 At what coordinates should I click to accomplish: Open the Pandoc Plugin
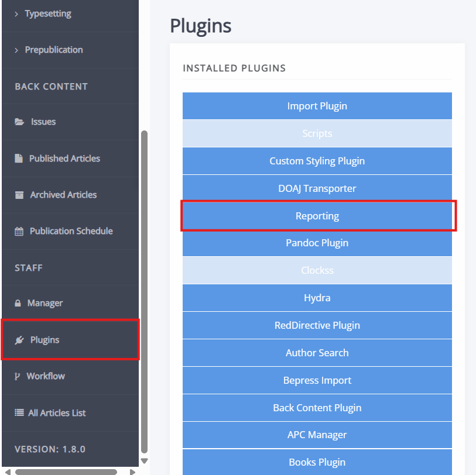pyautogui.click(x=317, y=243)
